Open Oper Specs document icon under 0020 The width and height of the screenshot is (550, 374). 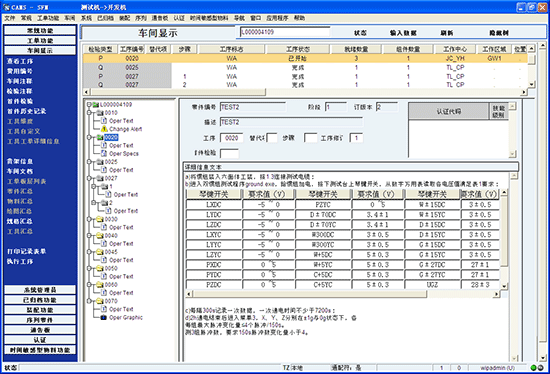click(104, 153)
